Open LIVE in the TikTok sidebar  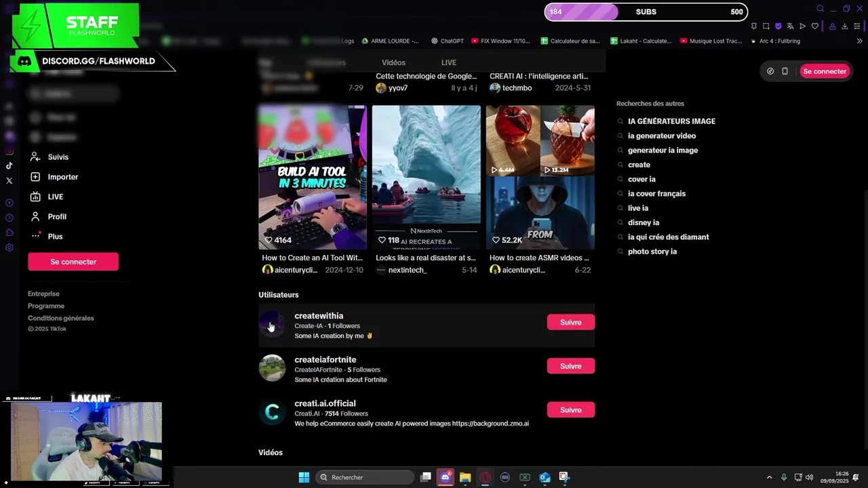[x=46, y=197]
